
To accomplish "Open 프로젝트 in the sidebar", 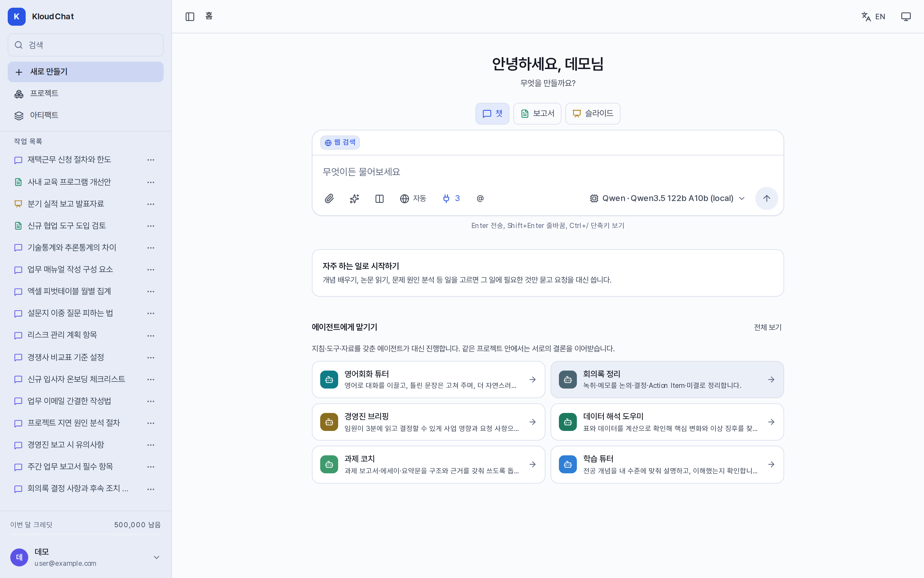I will (86, 94).
